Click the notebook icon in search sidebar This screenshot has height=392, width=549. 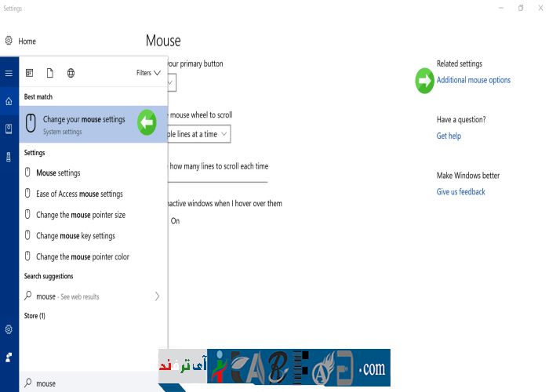[x=9, y=129]
